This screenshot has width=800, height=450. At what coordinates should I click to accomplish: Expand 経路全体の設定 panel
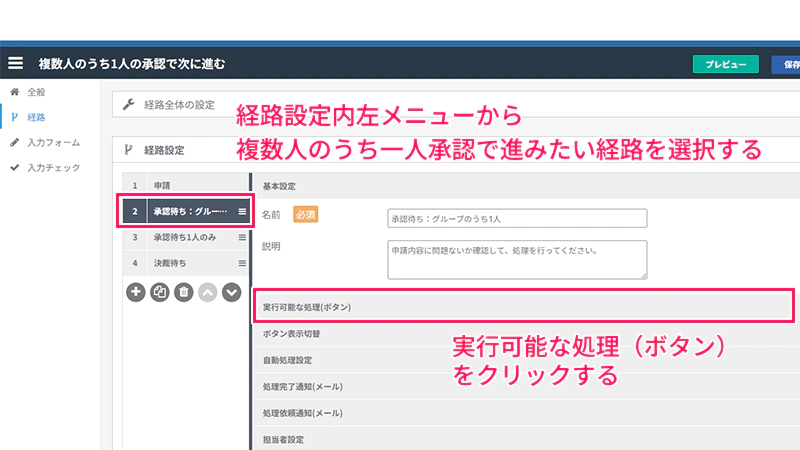pos(456,105)
